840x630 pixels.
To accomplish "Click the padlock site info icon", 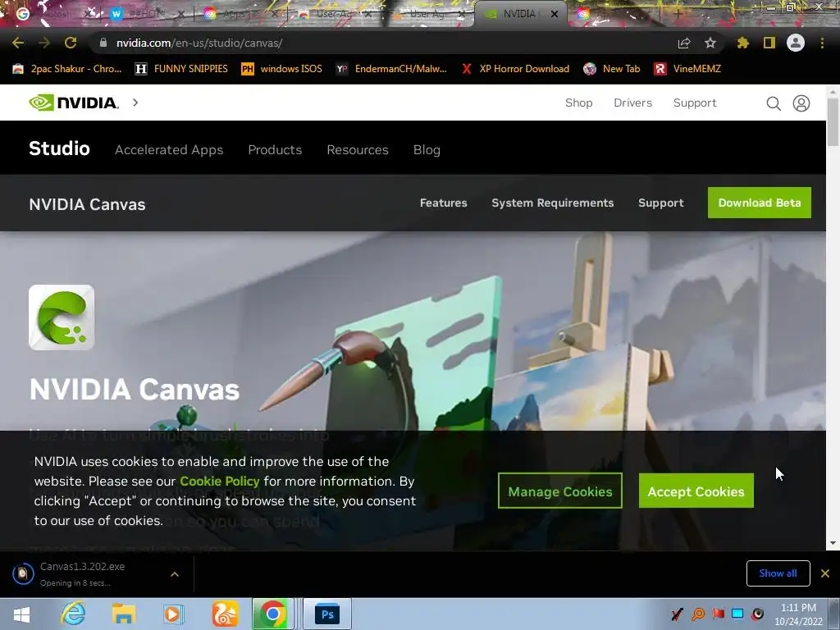I will 103,43.
